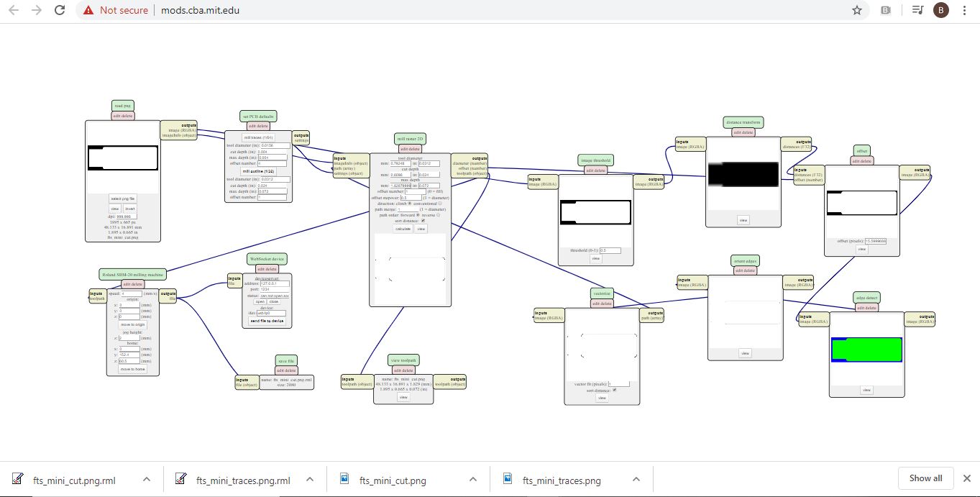Click the Not secure warning icon
980x497 pixels.
(88, 10)
